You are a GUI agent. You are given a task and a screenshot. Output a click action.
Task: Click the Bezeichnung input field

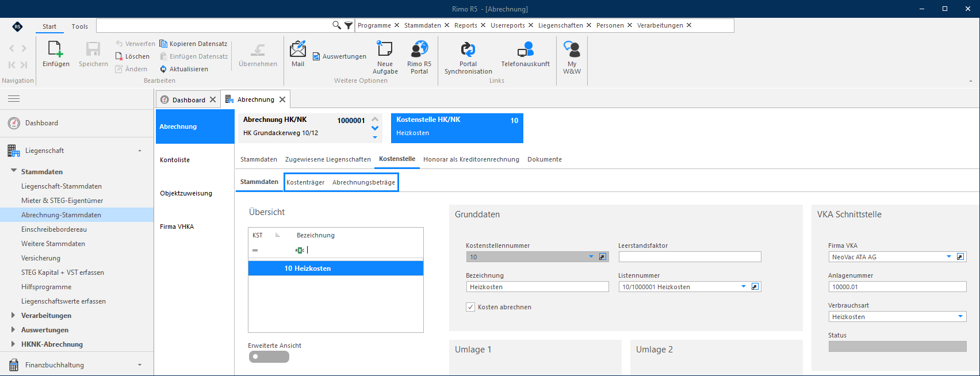537,287
